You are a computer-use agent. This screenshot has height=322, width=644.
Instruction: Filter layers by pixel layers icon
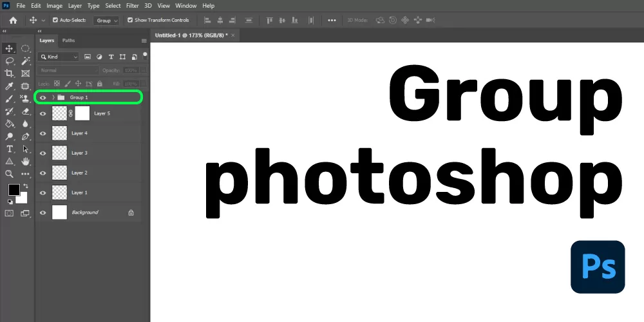point(88,57)
